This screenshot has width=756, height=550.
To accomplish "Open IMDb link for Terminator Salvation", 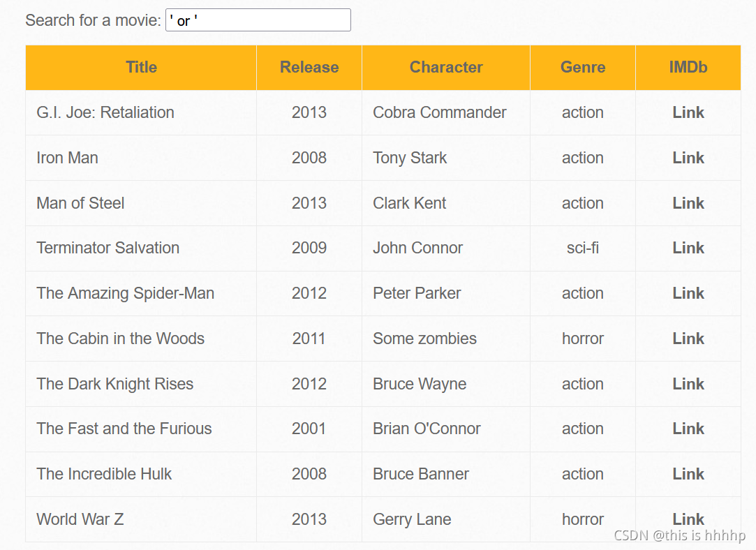I will click(x=688, y=248).
